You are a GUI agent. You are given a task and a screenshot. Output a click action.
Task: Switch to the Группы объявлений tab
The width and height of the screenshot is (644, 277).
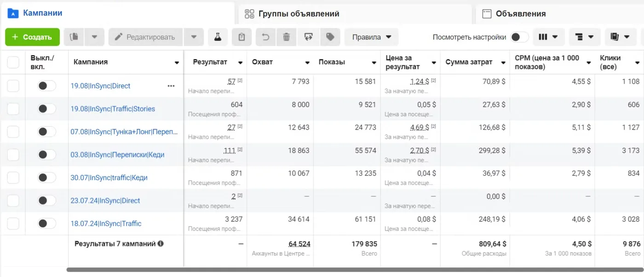tap(355, 14)
